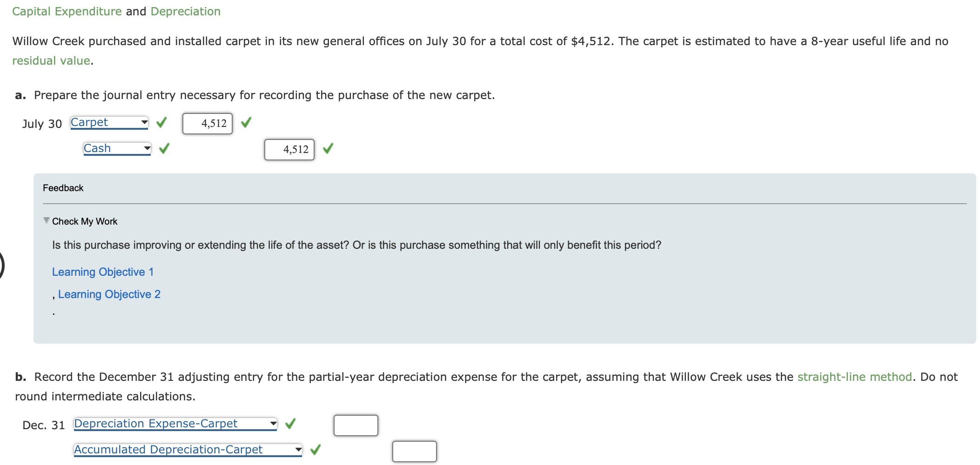The height and width of the screenshot is (465, 980).
Task: Click the Feedback panel heading
Action: 63,187
